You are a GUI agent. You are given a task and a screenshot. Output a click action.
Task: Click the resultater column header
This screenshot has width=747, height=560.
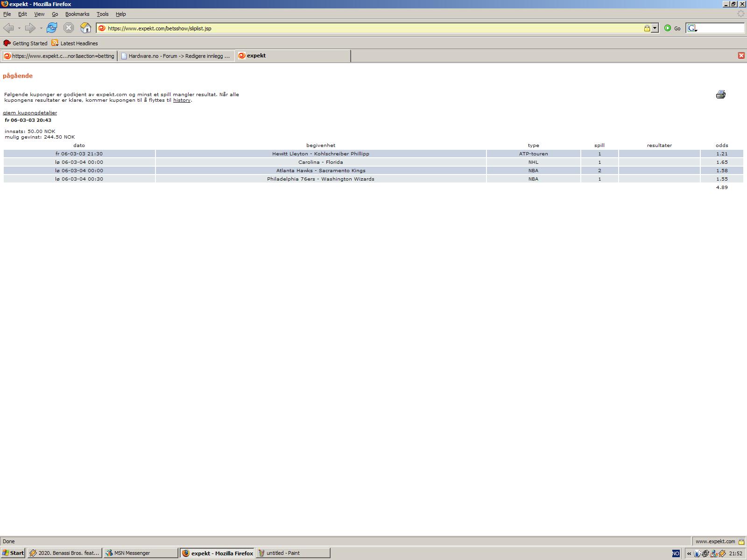click(659, 145)
